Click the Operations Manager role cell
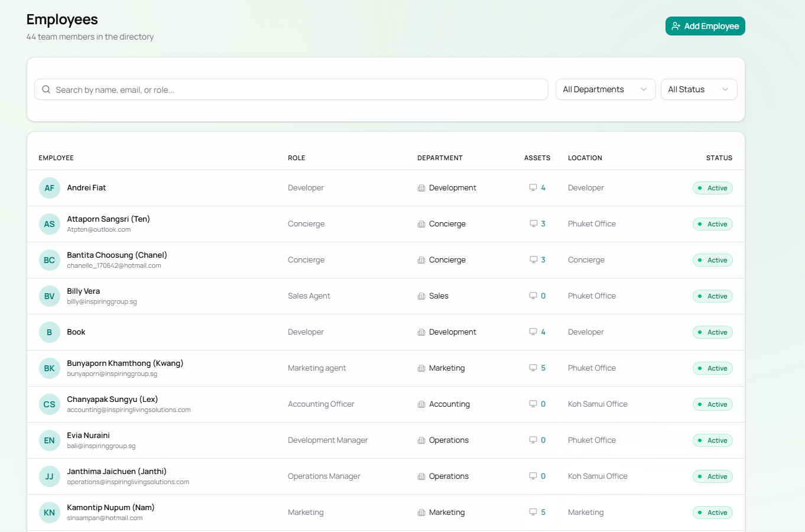Image resolution: width=805 pixels, height=532 pixels. click(324, 476)
